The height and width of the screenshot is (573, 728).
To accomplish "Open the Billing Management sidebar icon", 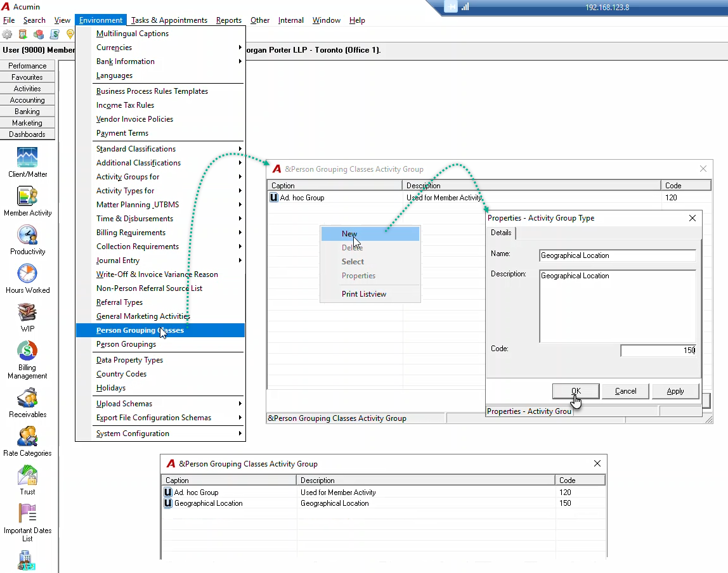I will tap(27, 351).
